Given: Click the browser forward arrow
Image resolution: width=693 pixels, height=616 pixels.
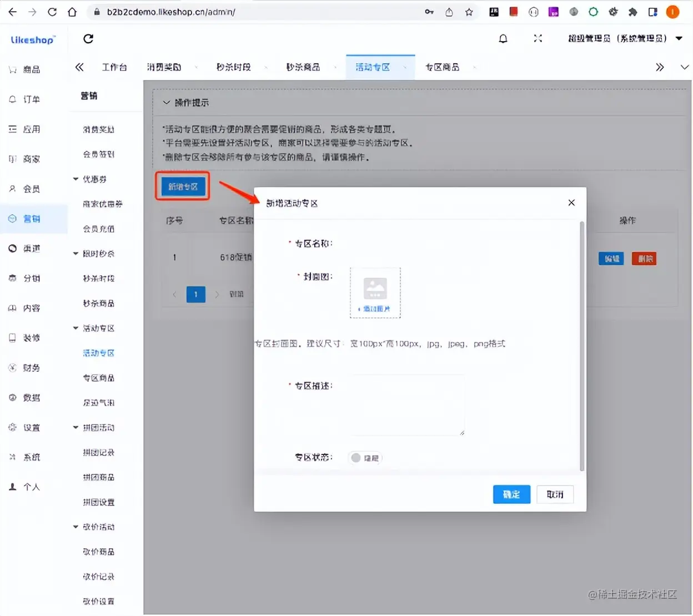Looking at the screenshot, I should tap(32, 12).
